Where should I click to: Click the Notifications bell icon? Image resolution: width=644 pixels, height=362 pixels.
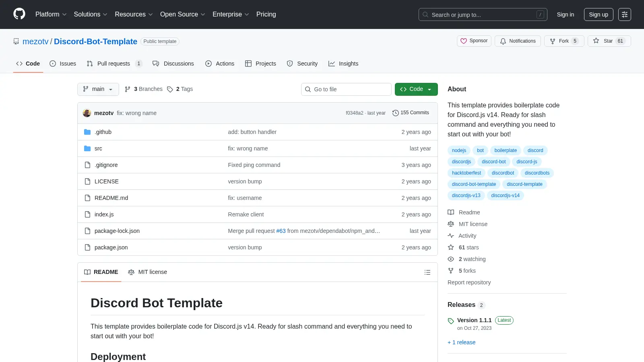pyautogui.click(x=503, y=41)
